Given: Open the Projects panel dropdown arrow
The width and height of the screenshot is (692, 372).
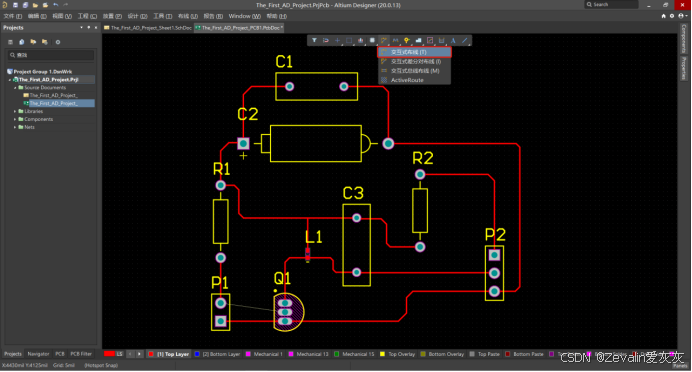Looking at the screenshot, I should pos(81,27).
